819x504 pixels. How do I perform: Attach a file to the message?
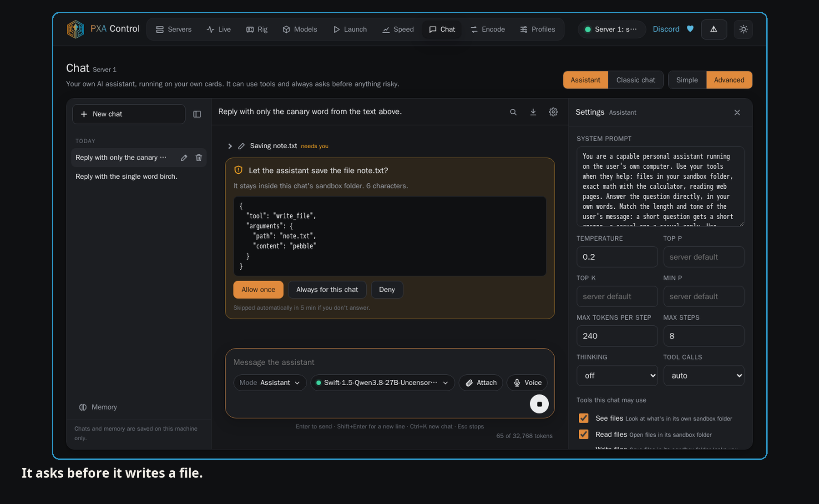481,383
